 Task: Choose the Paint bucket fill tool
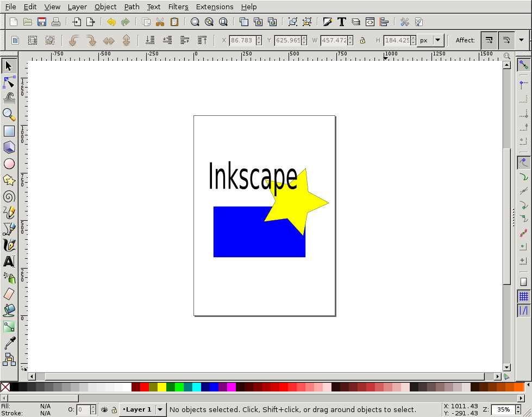coord(9,310)
